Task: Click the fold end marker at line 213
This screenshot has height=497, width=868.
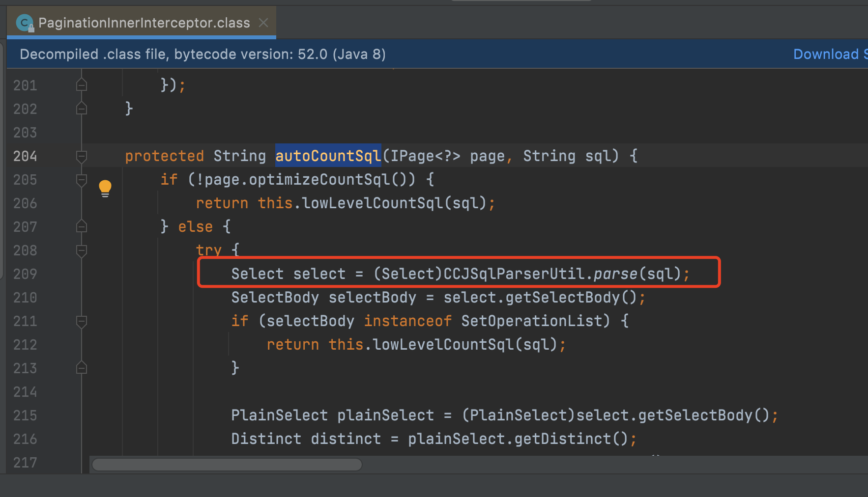Action: [x=81, y=367]
